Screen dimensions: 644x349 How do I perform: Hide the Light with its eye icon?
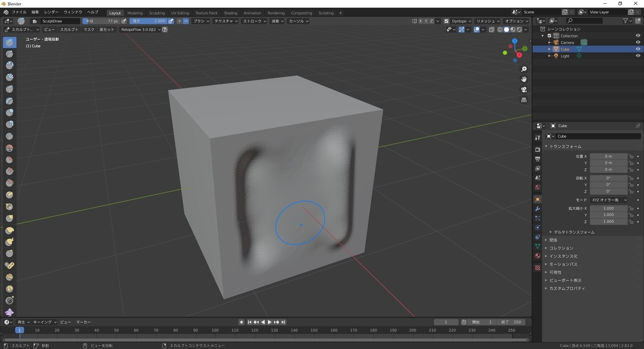point(638,56)
